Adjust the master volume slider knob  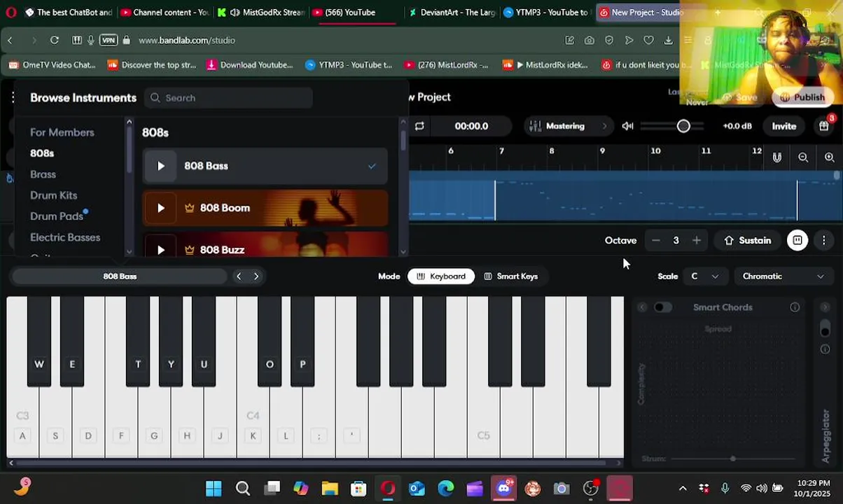pos(683,126)
